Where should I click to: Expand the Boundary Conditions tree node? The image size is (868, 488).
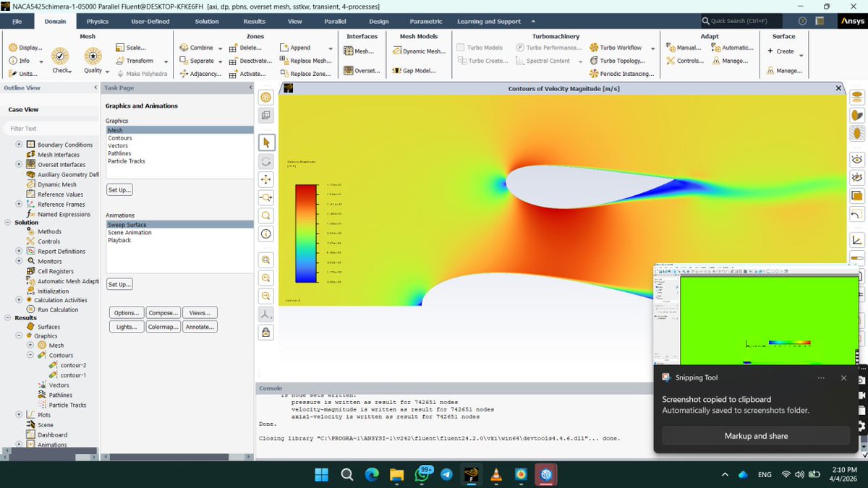pos(20,145)
